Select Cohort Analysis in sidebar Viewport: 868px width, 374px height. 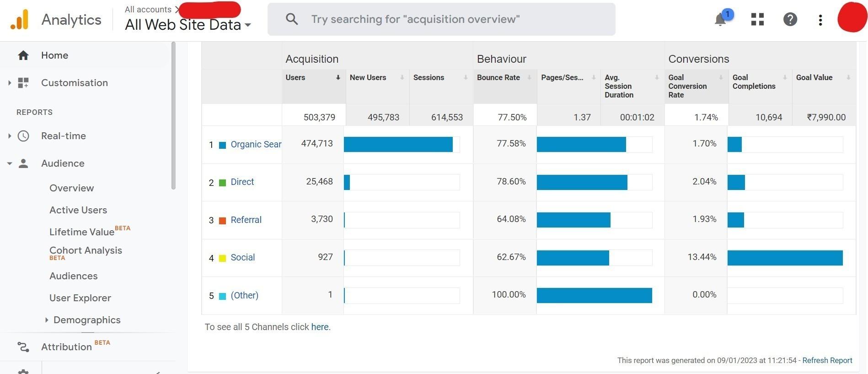point(86,250)
